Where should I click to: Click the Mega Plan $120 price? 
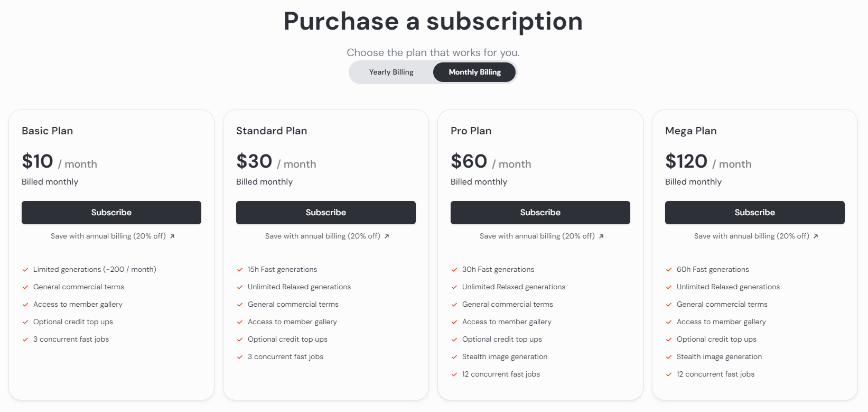point(686,161)
